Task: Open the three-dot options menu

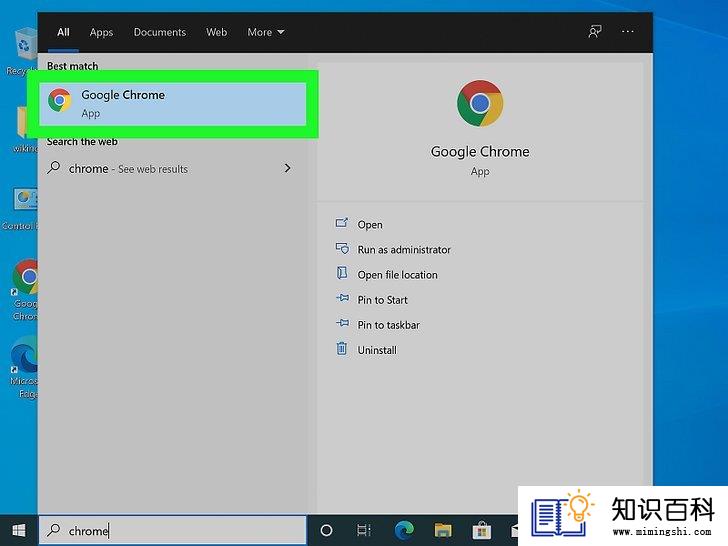Action: tap(628, 32)
